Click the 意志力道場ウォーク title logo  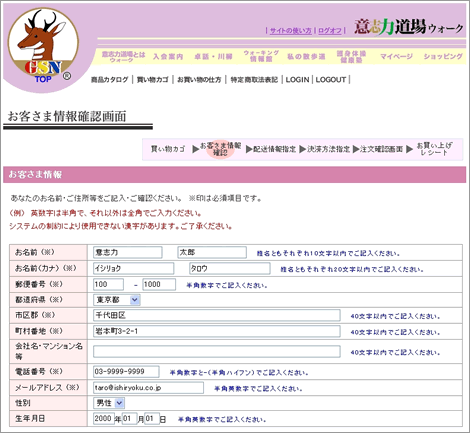pyautogui.click(x=409, y=27)
